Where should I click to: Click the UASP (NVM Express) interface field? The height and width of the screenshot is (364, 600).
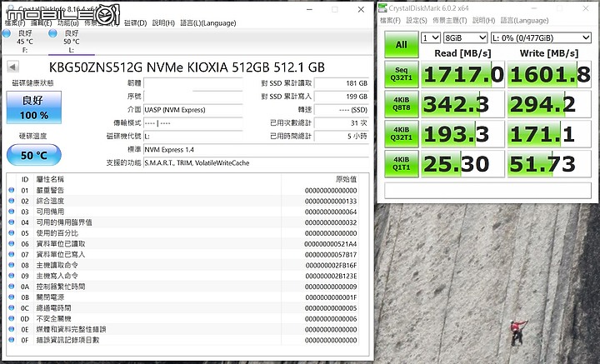tap(193, 110)
